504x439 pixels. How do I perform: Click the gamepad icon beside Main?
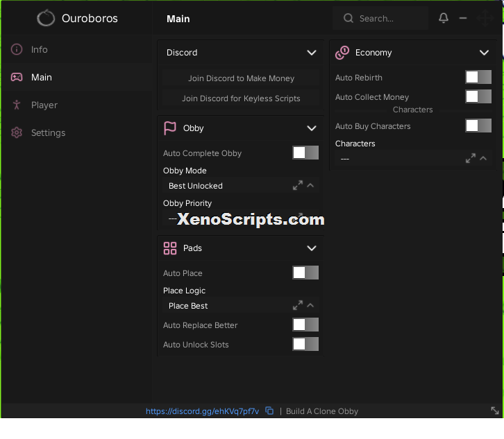point(17,77)
